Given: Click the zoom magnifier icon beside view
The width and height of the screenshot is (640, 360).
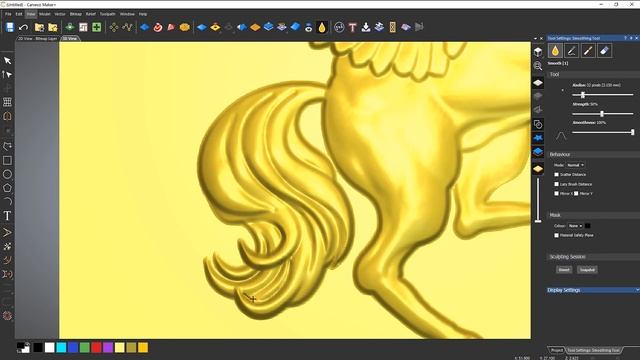Looking at the screenshot, I should pos(538,66).
